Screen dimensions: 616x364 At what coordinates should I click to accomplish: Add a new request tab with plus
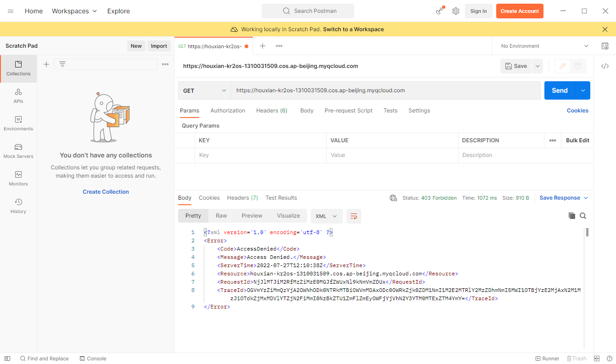pyautogui.click(x=263, y=46)
